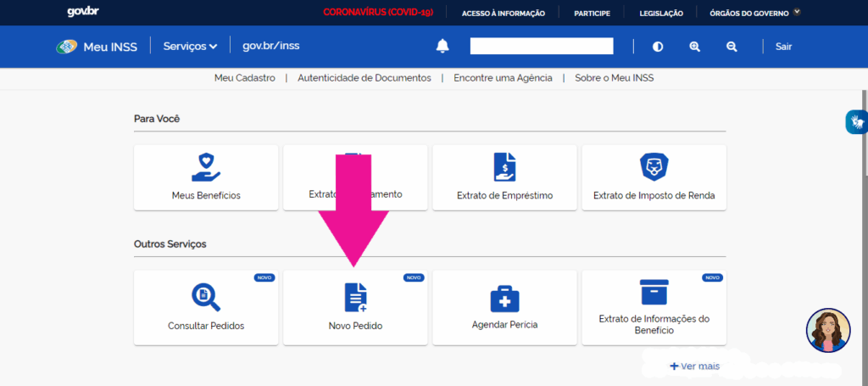Open the Extrato de Empréstimo document icon
This screenshot has width=868, height=386.
click(504, 166)
